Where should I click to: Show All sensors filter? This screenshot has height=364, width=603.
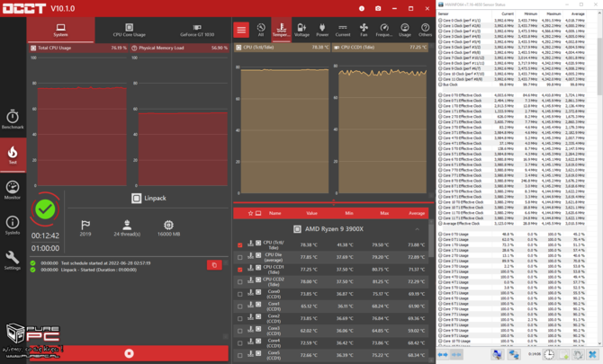[x=261, y=30]
